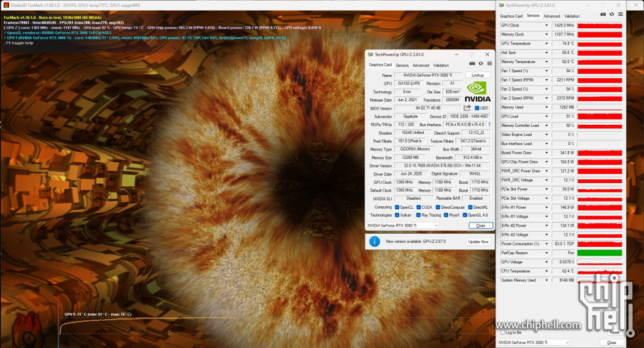The width and height of the screenshot is (644, 348).
Task: Click the Name field 'NVIDIA GeForce RTX 3080 Ti'
Action: (x=428, y=75)
